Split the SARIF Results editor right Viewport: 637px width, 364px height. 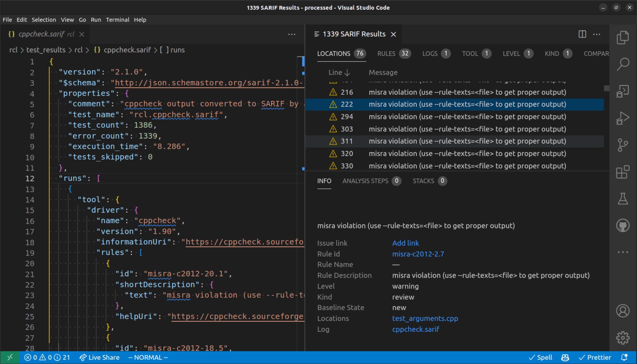coord(582,34)
